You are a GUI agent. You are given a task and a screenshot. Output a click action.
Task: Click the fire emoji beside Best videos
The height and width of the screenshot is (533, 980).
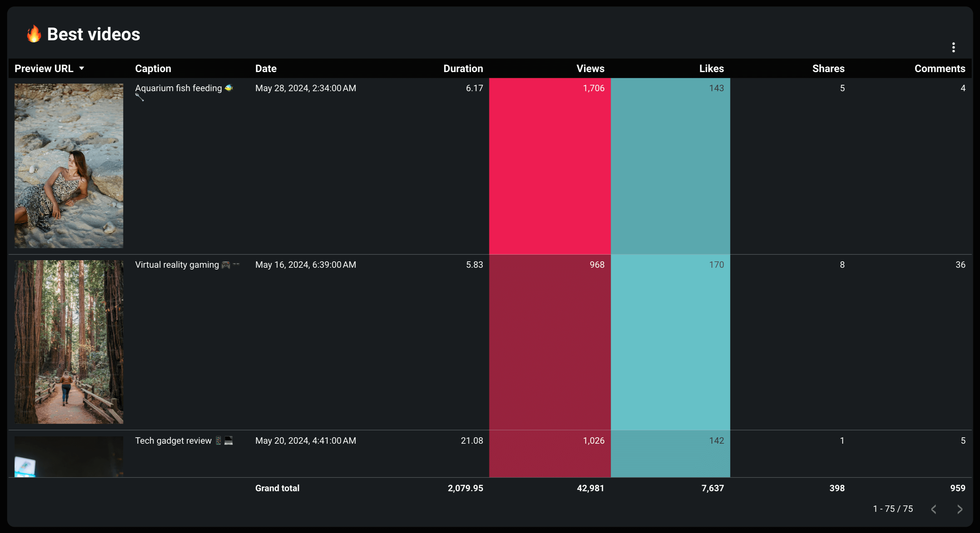pyautogui.click(x=34, y=34)
